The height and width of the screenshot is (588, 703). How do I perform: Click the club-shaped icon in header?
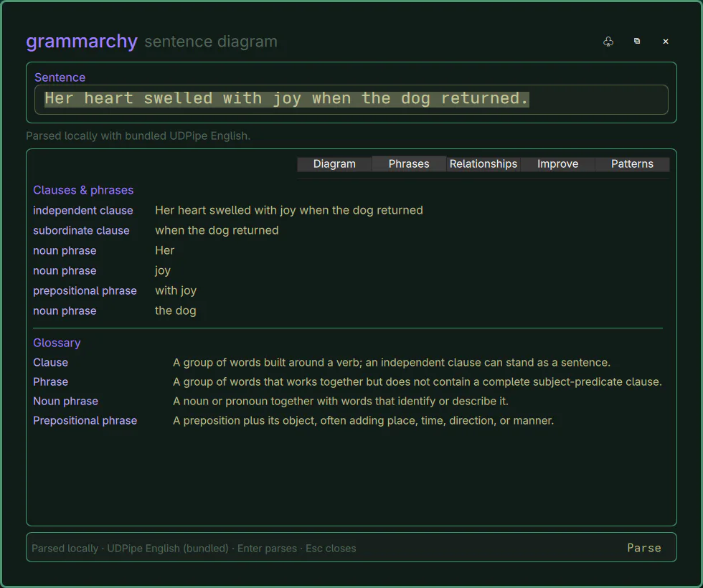pos(608,42)
